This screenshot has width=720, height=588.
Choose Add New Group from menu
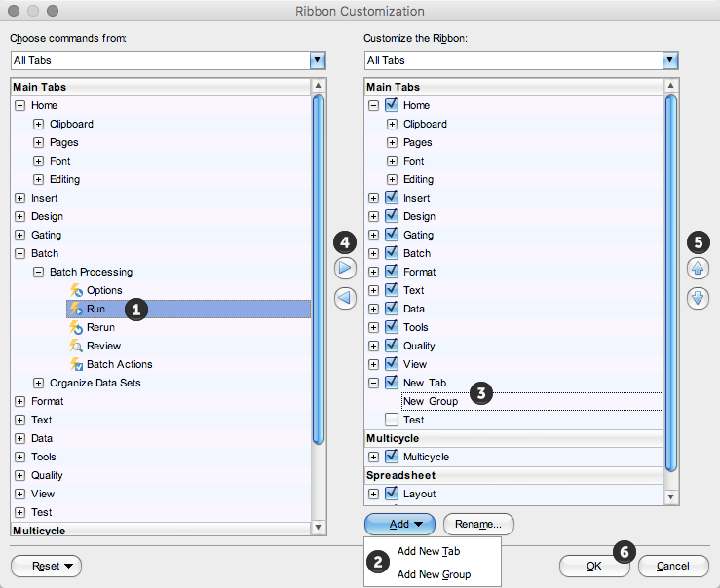click(434, 574)
